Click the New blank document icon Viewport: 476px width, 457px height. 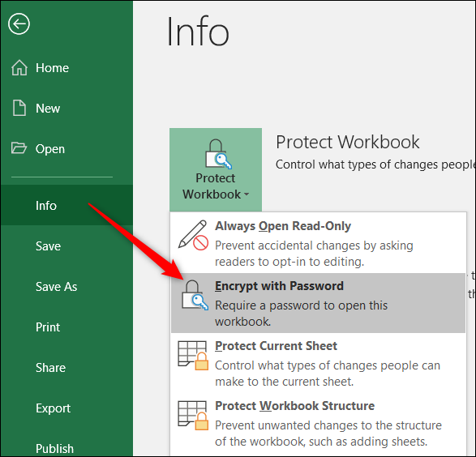[x=19, y=108]
